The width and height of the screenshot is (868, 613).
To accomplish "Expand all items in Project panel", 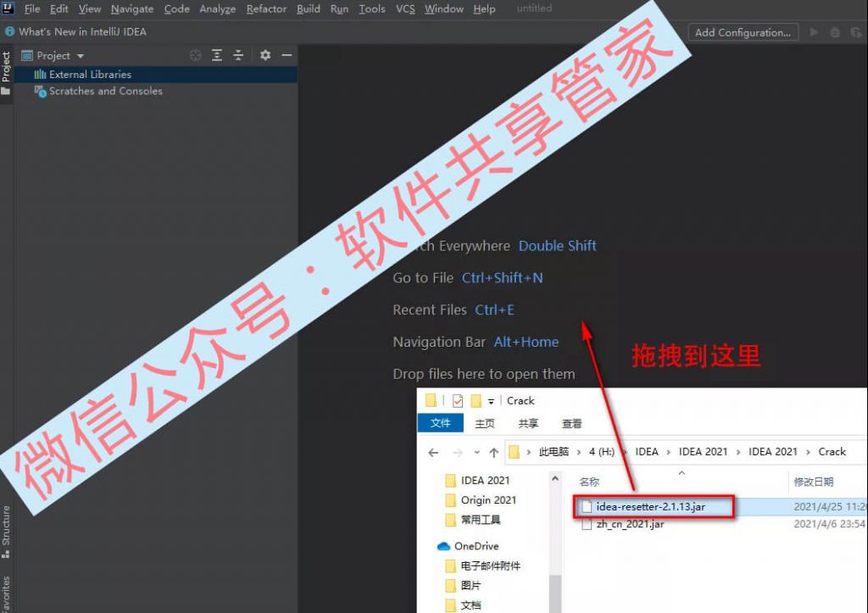I will (217, 55).
